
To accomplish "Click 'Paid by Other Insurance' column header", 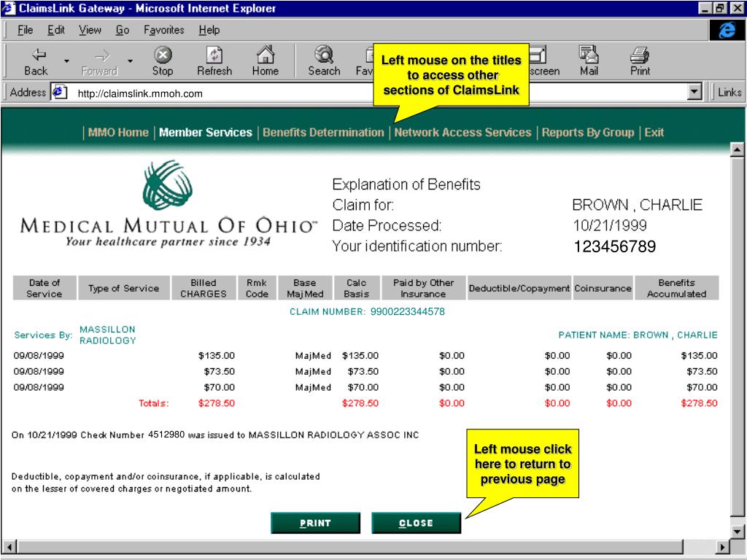I will click(423, 287).
